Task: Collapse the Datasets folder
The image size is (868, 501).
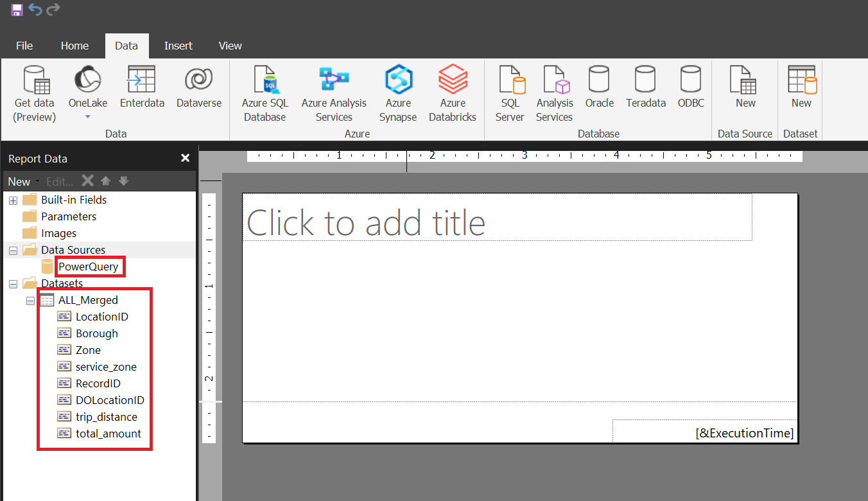Action: pyautogui.click(x=13, y=284)
